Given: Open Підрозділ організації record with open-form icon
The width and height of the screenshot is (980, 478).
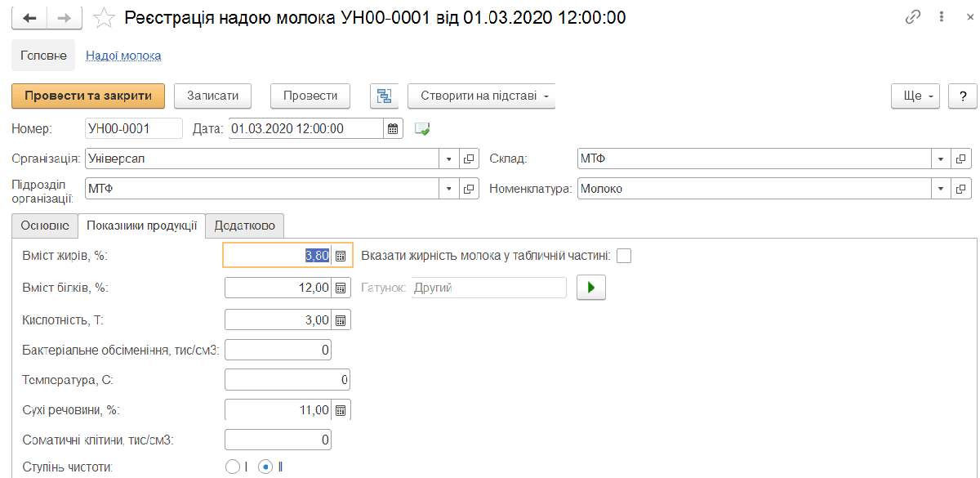Looking at the screenshot, I should [469, 189].
